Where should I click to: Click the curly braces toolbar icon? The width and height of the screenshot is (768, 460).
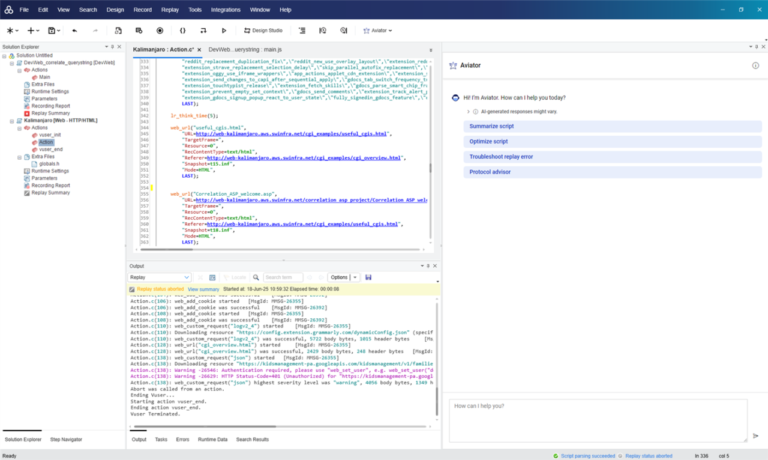(x=183, y=30)
